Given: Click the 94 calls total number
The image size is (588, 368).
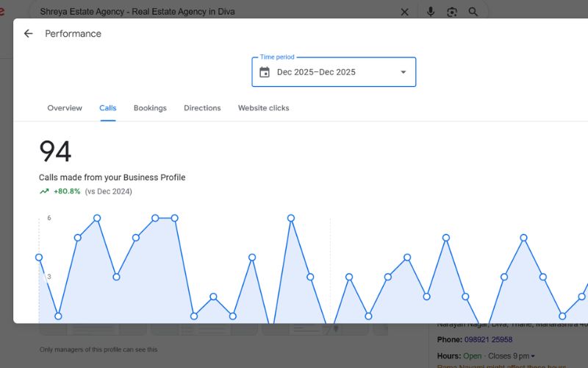Looking at the screenshot, I should (x=55, y=152).
